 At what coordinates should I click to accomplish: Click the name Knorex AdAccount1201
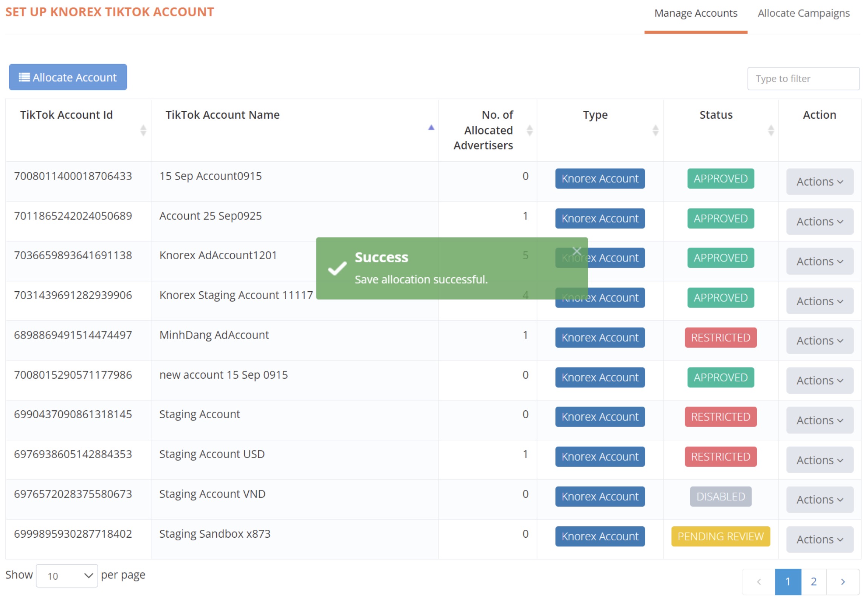[x=218, y=256]
